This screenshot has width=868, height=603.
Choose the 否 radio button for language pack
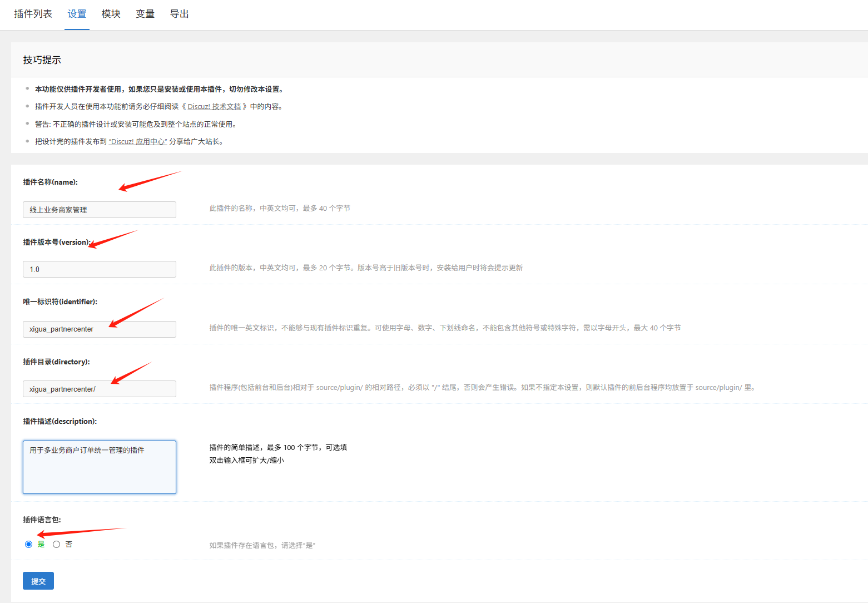pyautogui.click(x=57, y=545)
